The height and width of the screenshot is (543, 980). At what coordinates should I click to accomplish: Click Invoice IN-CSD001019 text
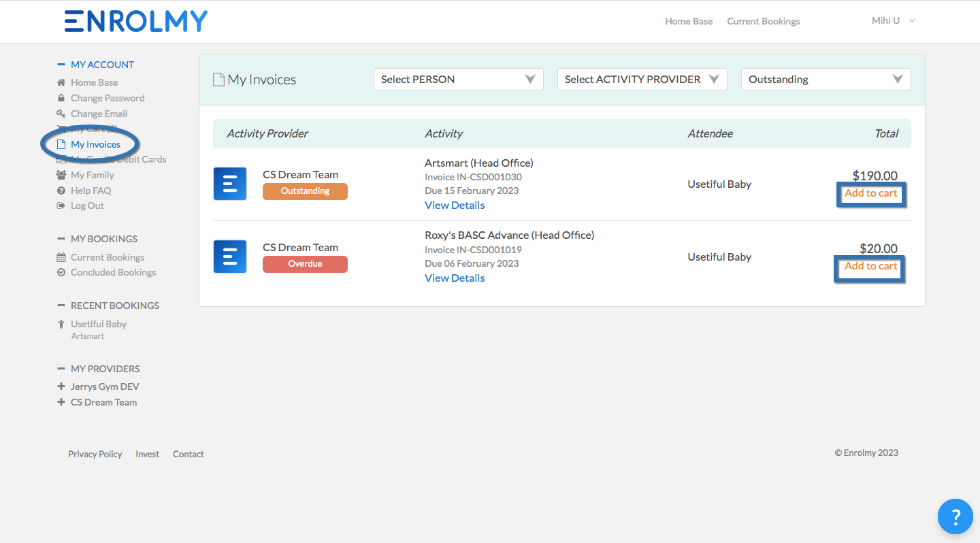[473, 250]
